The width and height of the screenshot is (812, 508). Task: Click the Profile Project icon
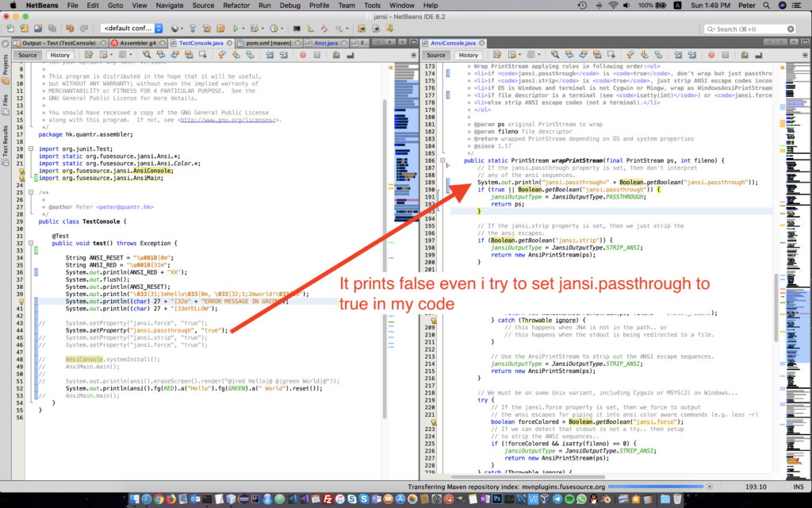[x=274, y=29]
